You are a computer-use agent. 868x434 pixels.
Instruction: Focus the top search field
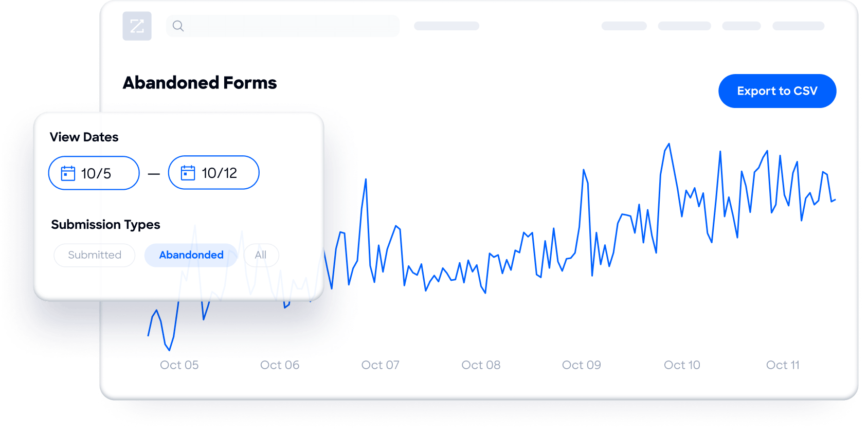pyautogui.click(x=283, y=26)
